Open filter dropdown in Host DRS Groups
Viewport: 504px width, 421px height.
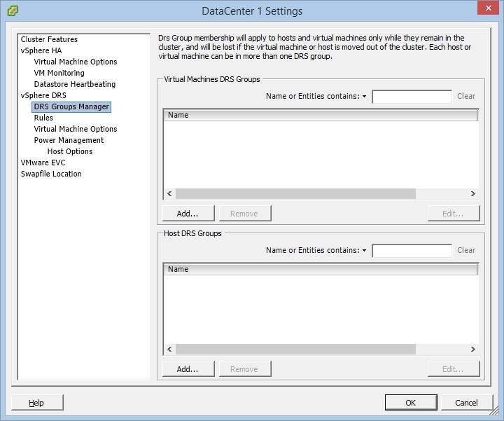pyautogui.click(x=364, y=250)
